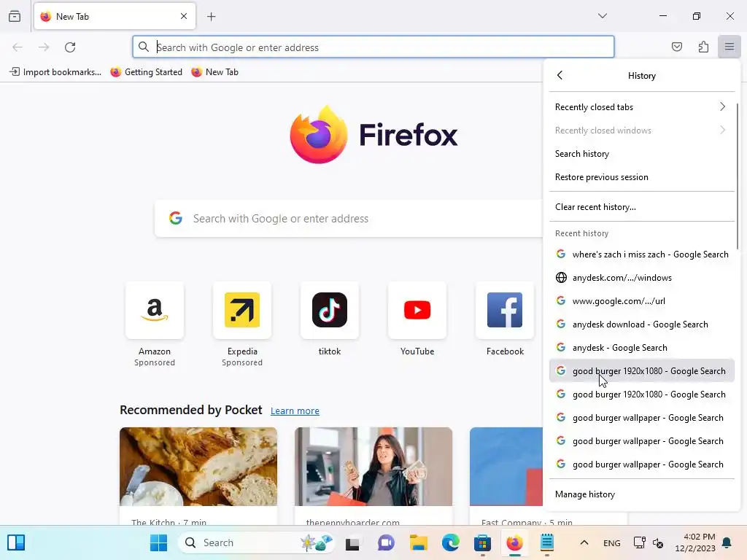Open Notepad from the taskbar
This screenshot has height=560, width=747.
coord(547,542)
